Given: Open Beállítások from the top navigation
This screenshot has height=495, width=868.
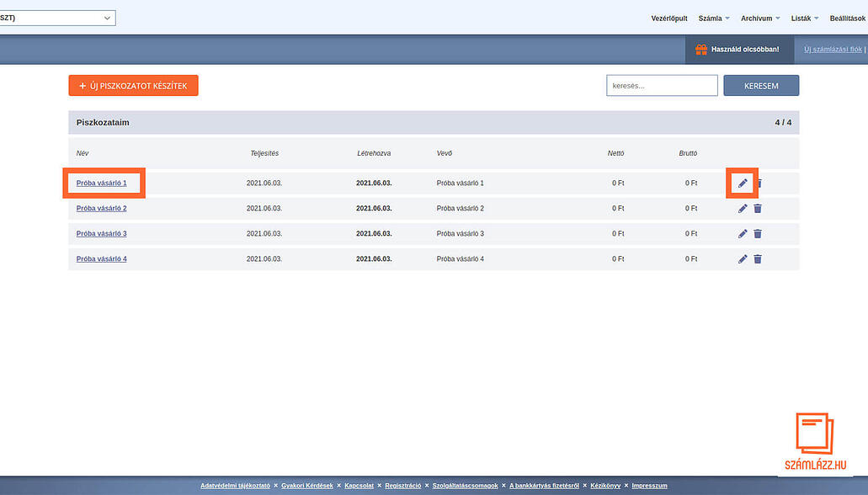Looking at the screenshot, I should coord(848,19).
